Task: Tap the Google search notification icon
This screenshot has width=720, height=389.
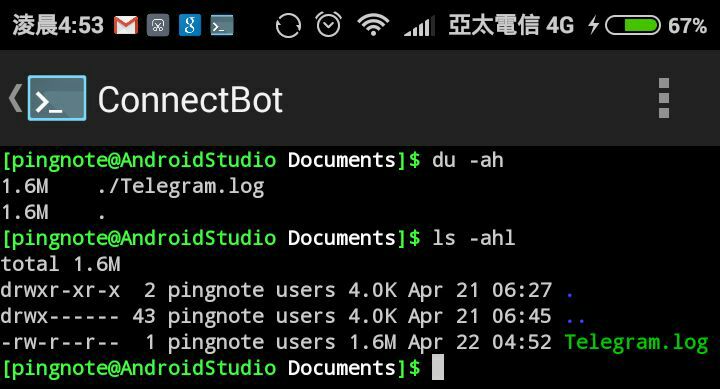Action: [190, 25]
